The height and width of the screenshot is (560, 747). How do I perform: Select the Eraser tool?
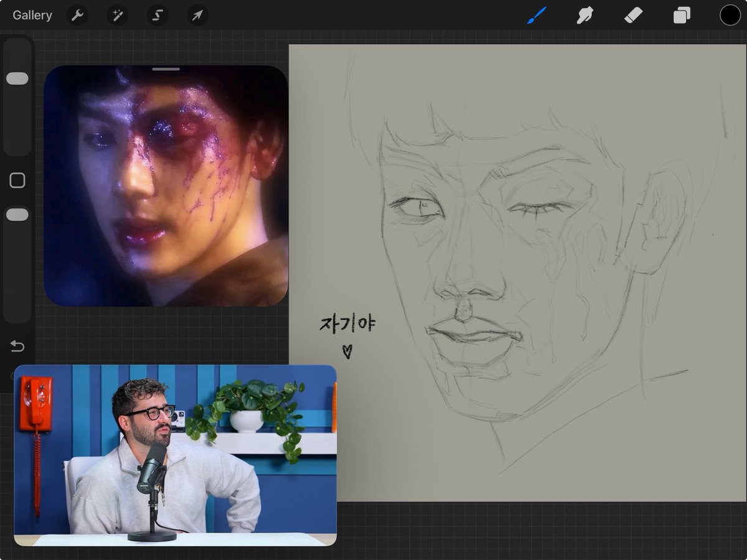tap(633, 15)
